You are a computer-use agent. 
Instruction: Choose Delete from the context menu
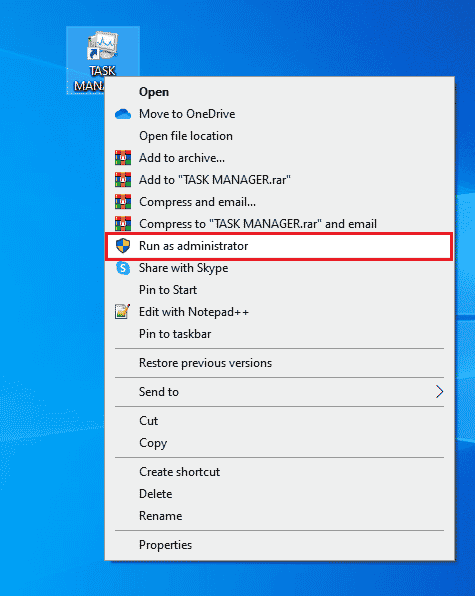coord(280,494)
